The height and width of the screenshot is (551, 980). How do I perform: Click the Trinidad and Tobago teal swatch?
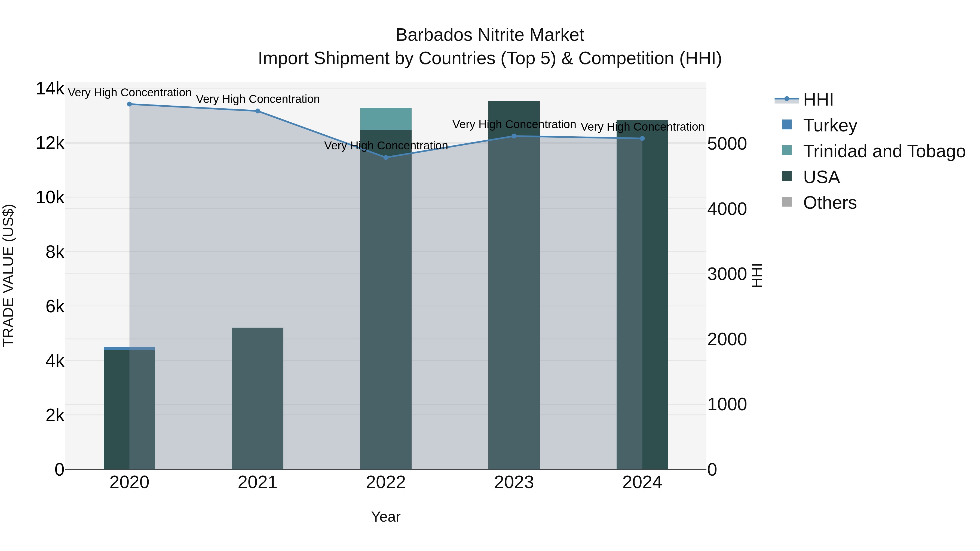786,150
